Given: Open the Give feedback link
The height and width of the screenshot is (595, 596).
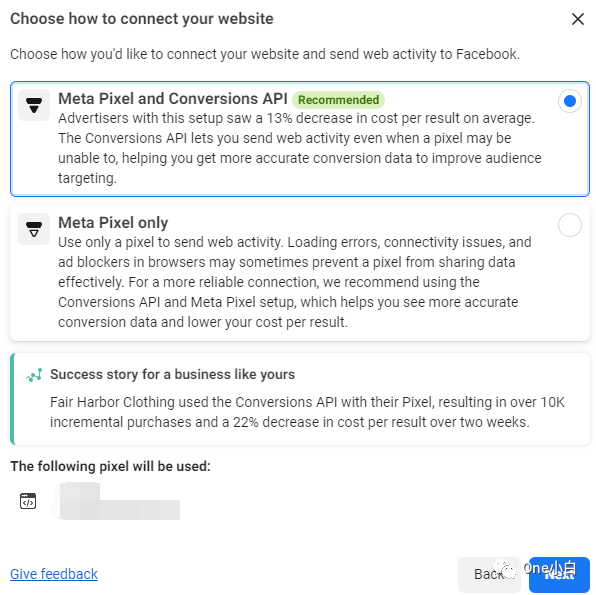Looking at the screenshot, I should click(x=54, y=574).
